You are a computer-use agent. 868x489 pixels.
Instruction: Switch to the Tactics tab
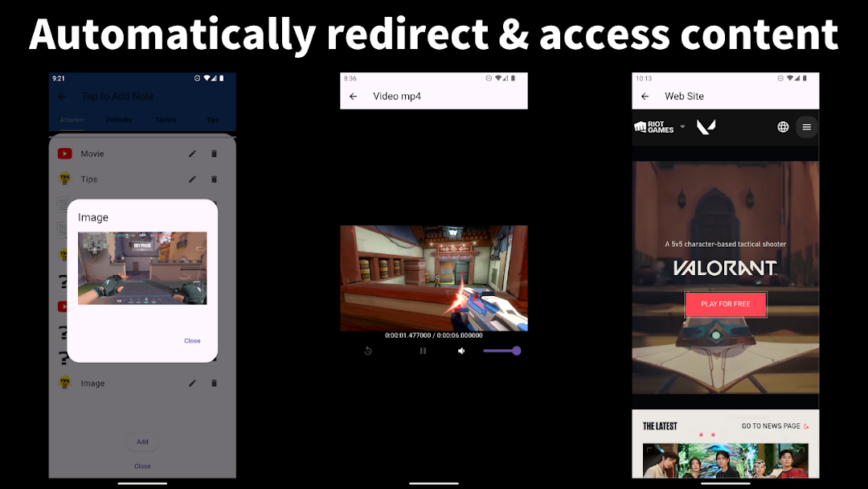166,120
